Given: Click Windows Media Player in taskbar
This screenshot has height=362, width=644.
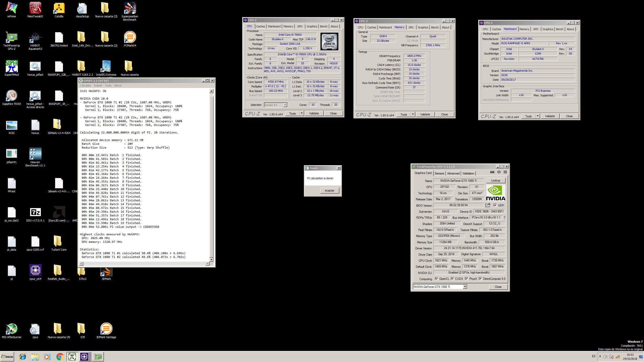Looking at the screenshot, I should 47,356.
